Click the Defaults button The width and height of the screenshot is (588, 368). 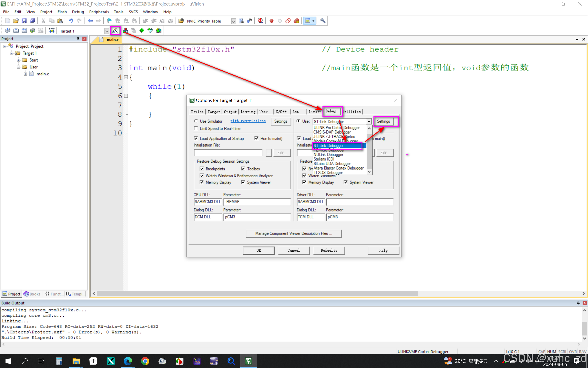click(x=329, y=250)
